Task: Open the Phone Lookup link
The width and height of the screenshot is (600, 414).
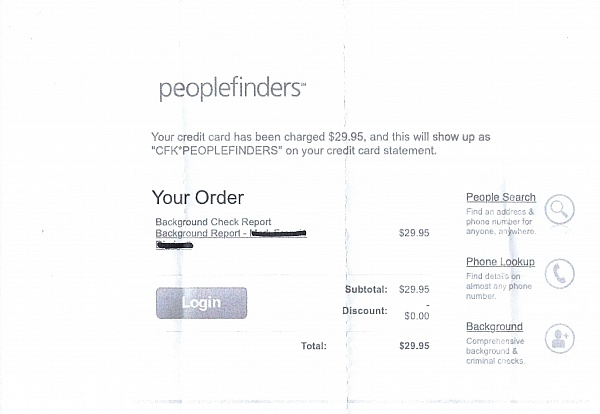Action: click(500, 262)
